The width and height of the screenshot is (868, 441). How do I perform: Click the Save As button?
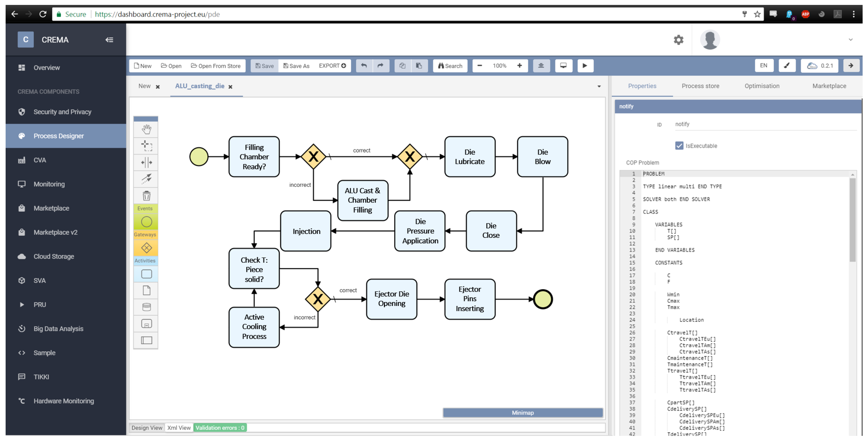[x=296, y=66]
